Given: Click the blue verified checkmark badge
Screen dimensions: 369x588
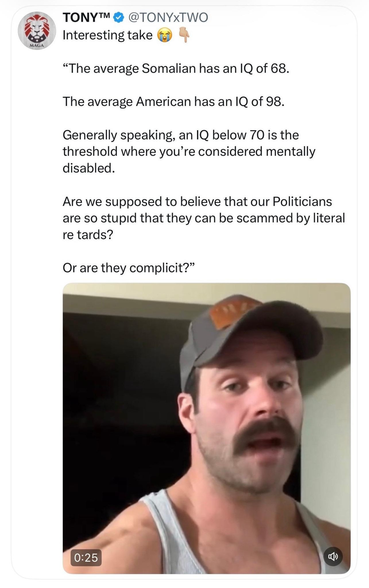Looking at the screenshot, I should click(118, 18).
